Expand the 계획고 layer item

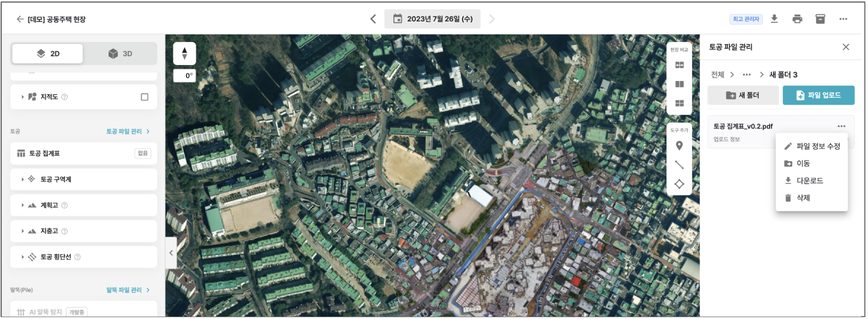point(23,205)
